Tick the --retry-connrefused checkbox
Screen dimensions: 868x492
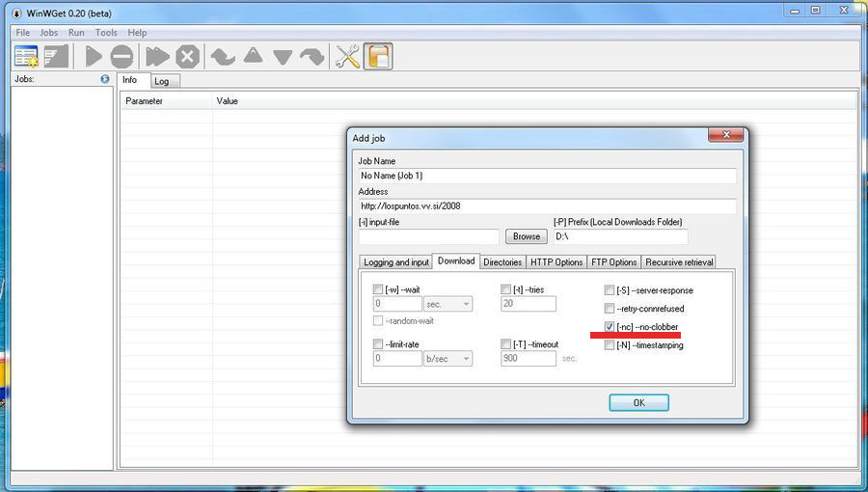[x=610, y=309]
